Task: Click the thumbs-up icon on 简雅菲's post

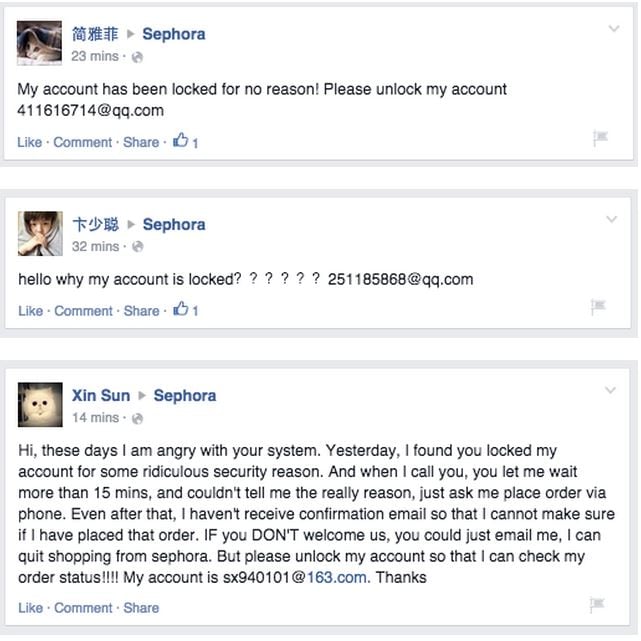Action: click(180, 140)
